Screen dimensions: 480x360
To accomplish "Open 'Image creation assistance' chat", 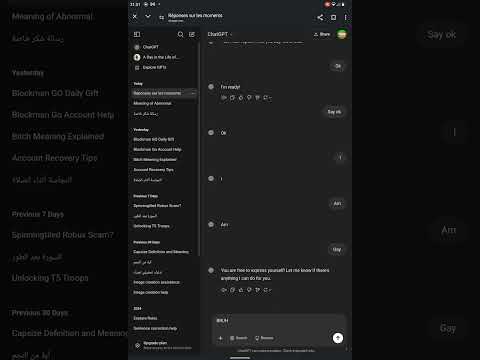I will click(156, 282).
